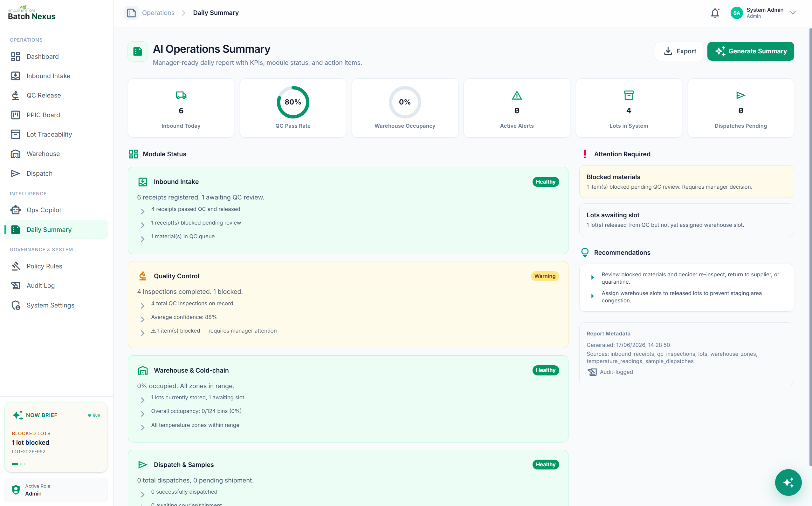Expand '1 material(s) in QC queue' chevron

[x=143, y=239]
